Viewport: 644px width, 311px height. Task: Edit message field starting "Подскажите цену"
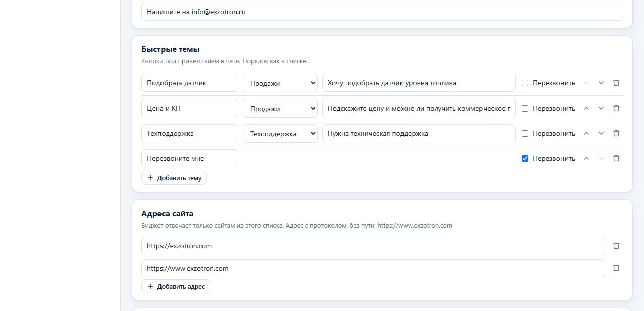(419, 108)
